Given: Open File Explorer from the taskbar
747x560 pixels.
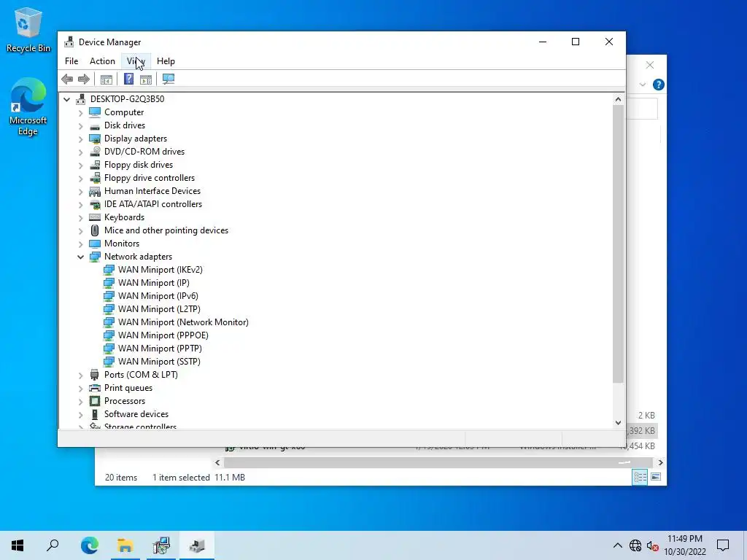Looking at the screenshot, I should coord(125,545).
